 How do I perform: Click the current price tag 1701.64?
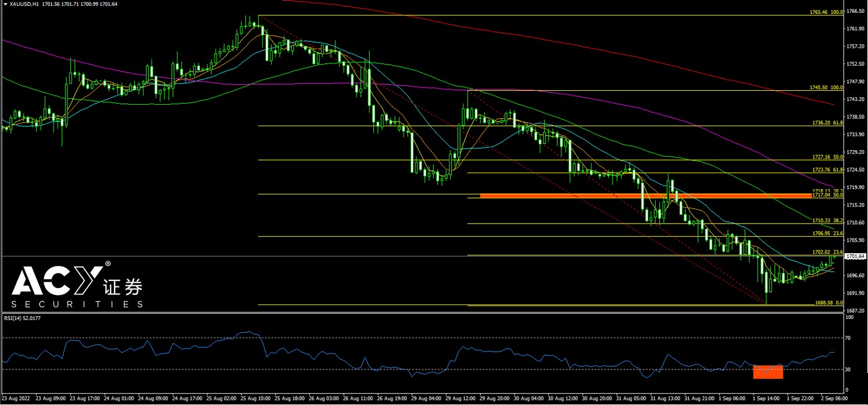click(x=855, y=256)
